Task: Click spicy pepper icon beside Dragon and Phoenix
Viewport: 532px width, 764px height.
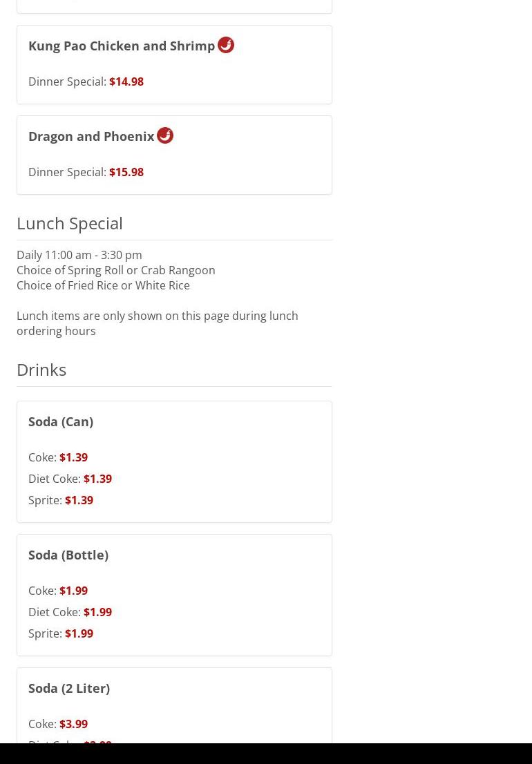Action: point(165,135)
